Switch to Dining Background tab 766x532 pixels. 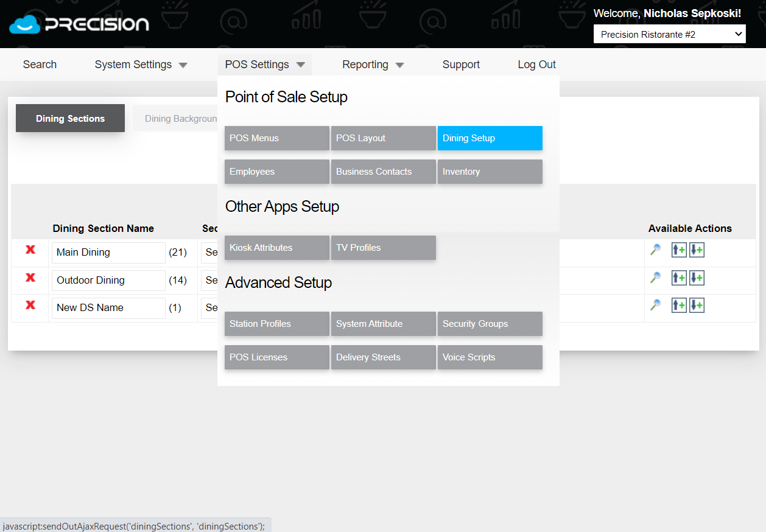coord(176,118)
